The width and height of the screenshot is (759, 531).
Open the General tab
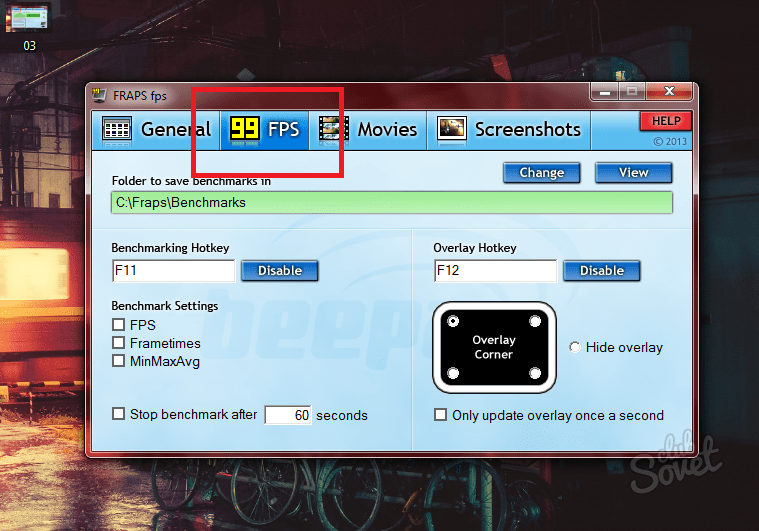point(156,130)
